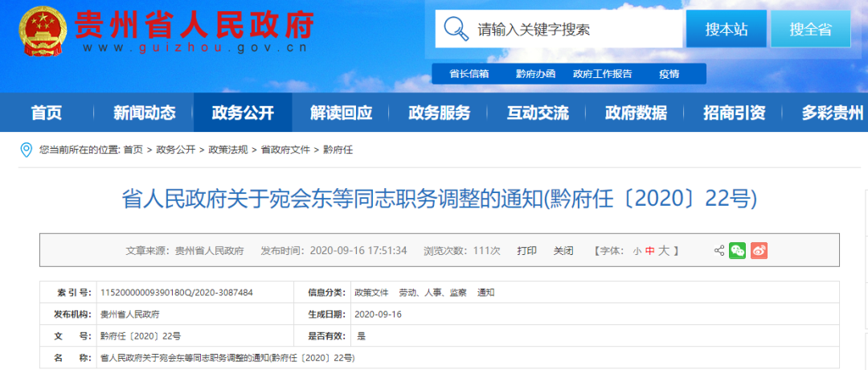Viewport: 868px width, 370px height.
Task: Click index number 11520000009390180Q/2020-3087484
Action: (177, 293)
